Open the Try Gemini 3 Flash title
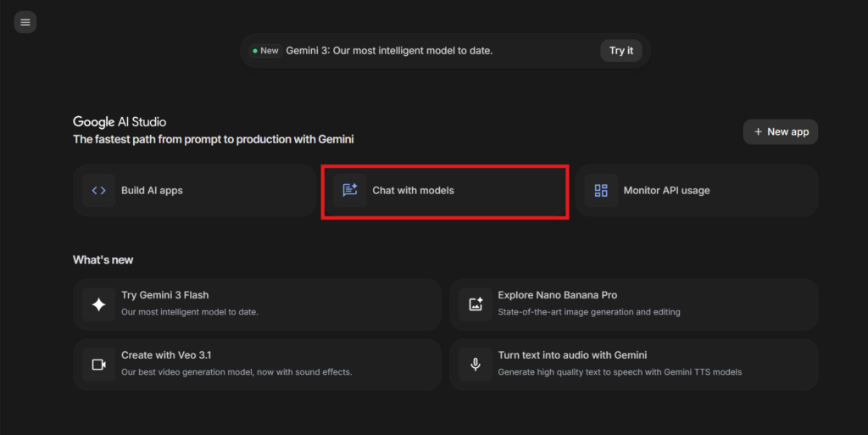 tap(165, 295)
